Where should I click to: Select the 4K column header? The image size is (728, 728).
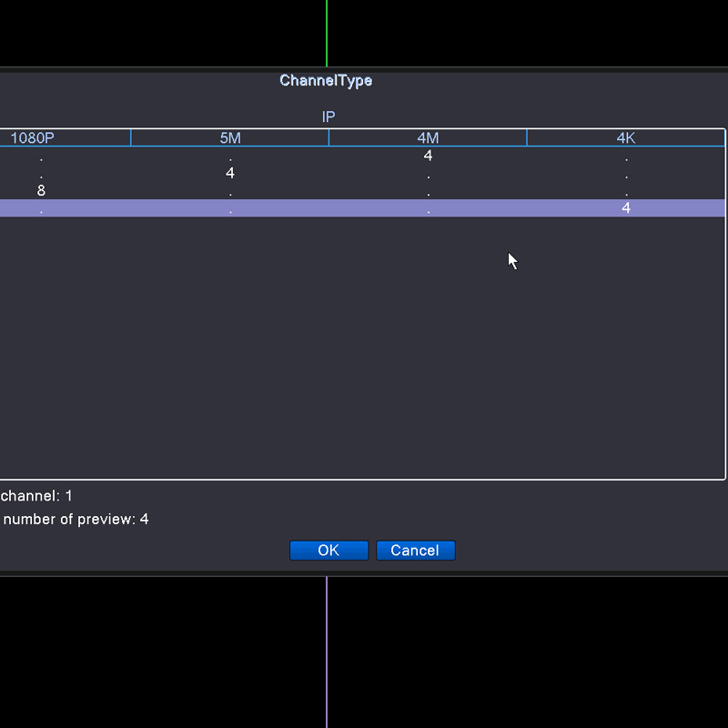[626, 138]
